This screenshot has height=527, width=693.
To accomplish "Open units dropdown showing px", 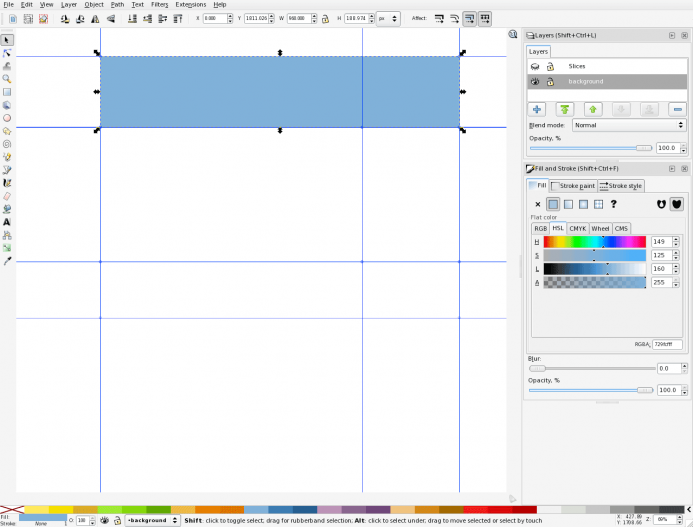I will pos(388,19).
